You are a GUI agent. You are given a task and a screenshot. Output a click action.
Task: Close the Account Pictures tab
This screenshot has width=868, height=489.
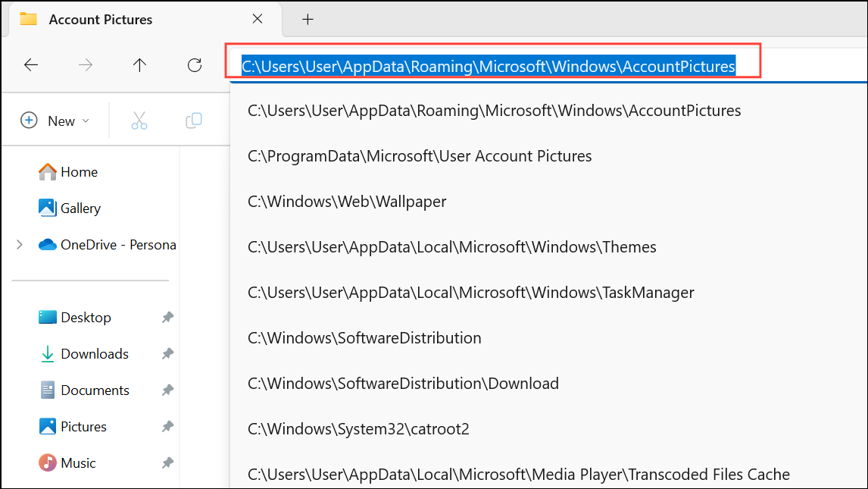[258, 19]
